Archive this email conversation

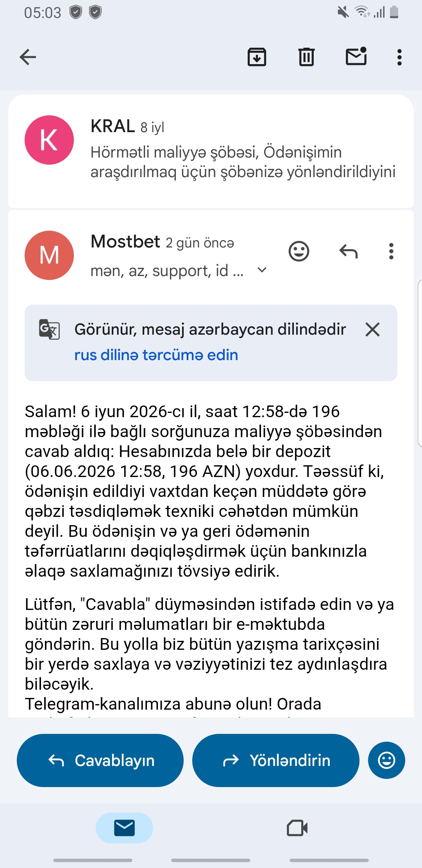point(257,57)
